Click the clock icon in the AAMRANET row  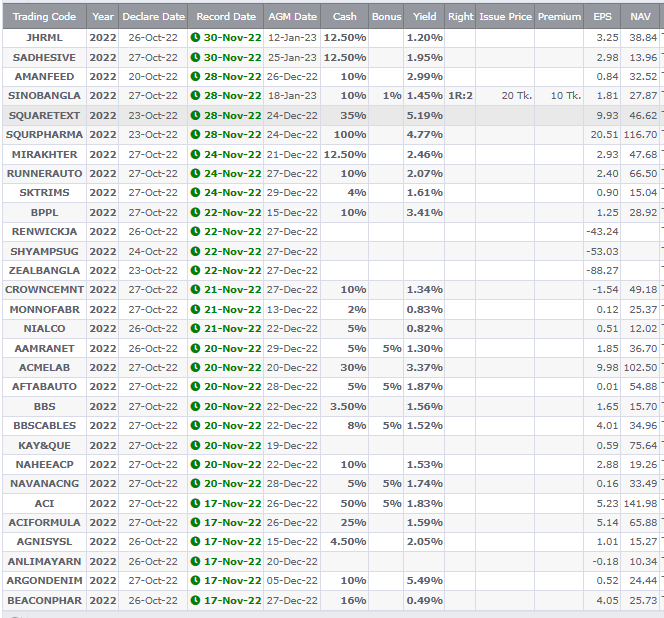tap(195, 348)
